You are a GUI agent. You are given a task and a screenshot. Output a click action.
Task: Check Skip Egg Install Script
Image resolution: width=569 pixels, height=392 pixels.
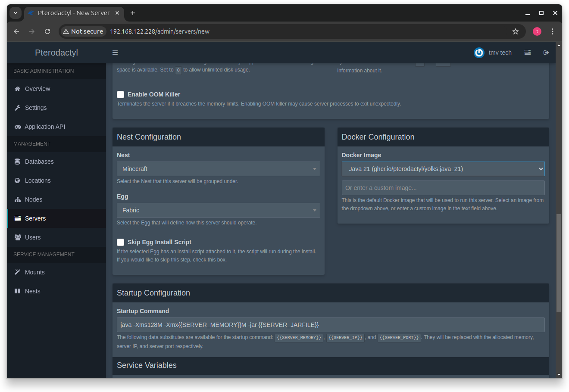coord(120,242)
